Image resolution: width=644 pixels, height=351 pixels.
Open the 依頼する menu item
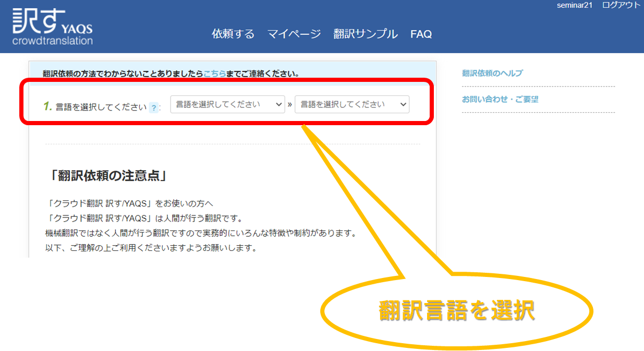[233, 34]
